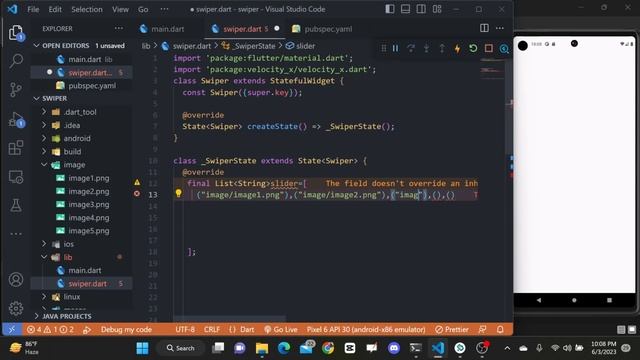The height and width of the screenshot is (360, 640).
Task: Collapse the image folder
Action: (x=44, y=165)
